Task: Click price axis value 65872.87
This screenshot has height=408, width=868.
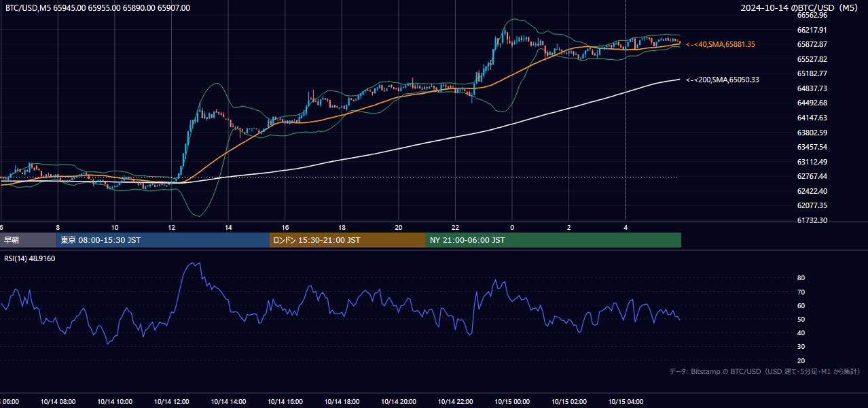Action: point(812,44)
